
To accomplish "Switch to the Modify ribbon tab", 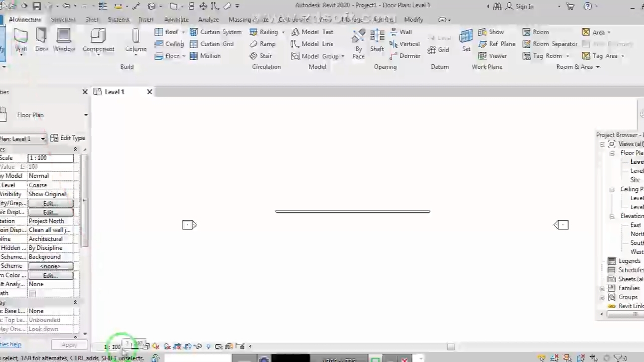I will (413, 20).
